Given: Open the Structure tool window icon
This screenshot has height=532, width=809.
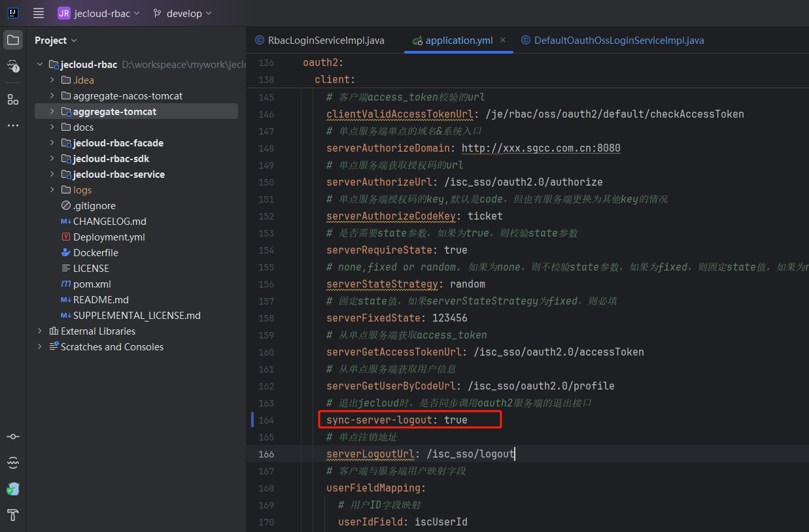Looking at the screenshot, I should click(13, 99).
